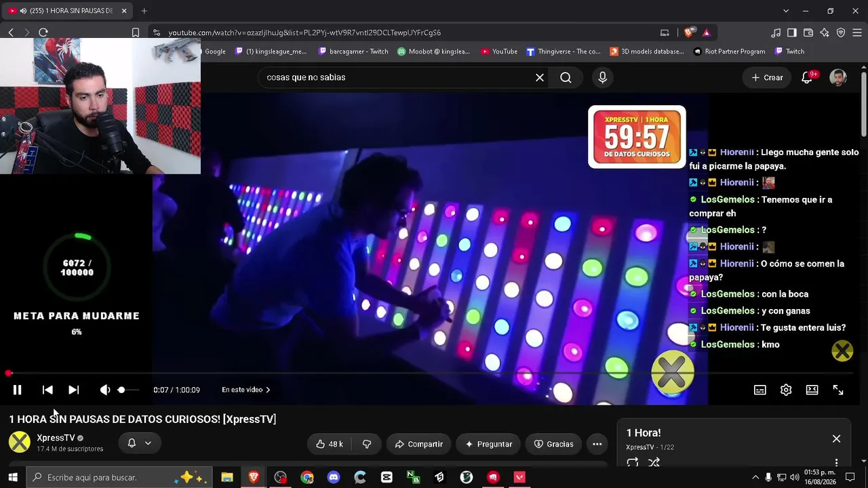The image size is (868, 488).
Task: Open the Windows notification center
Action: tap(850, 477)
